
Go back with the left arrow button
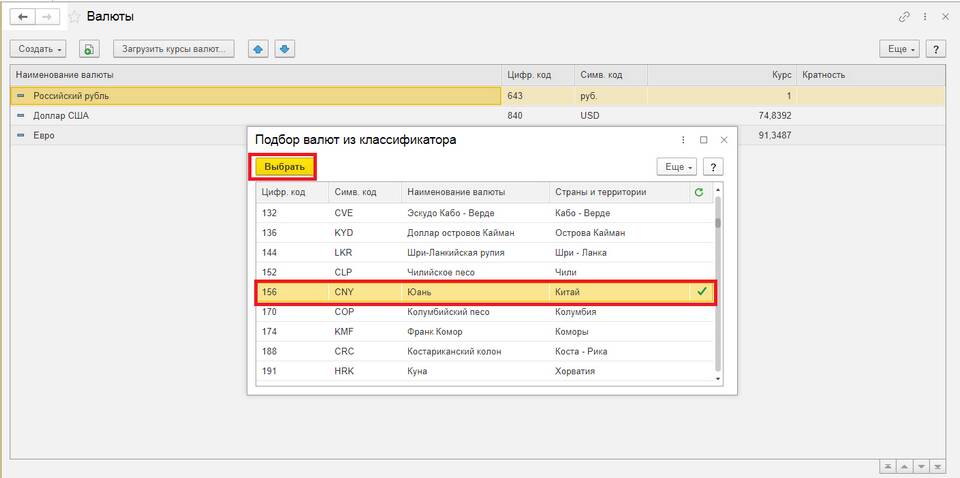(23, 17)
